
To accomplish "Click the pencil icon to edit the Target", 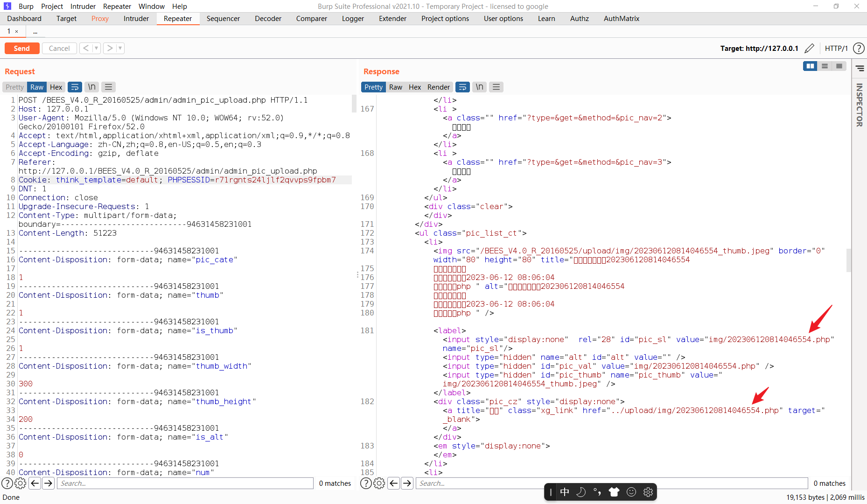I will coord(809,48).
